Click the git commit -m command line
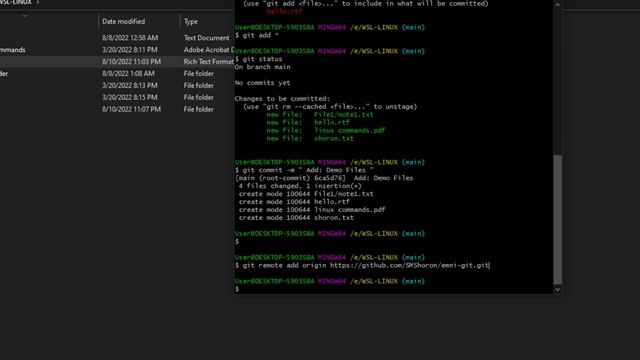 click(304, 170)
